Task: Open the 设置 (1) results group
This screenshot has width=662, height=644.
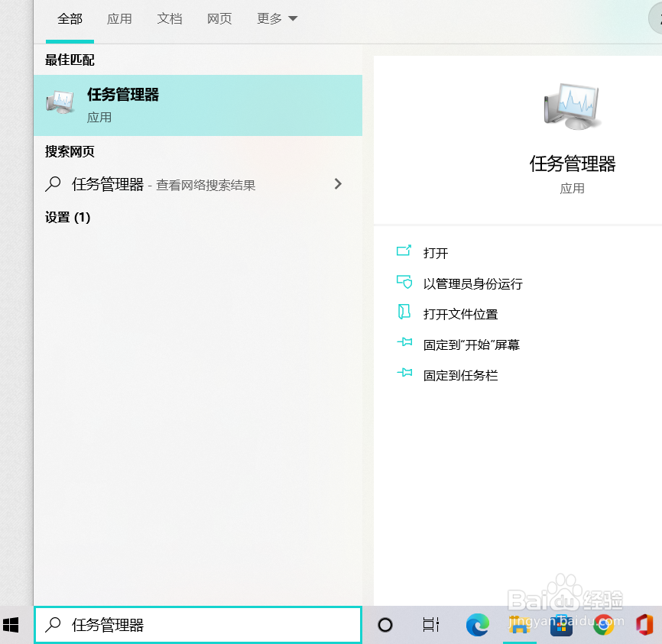Action: 67,218
